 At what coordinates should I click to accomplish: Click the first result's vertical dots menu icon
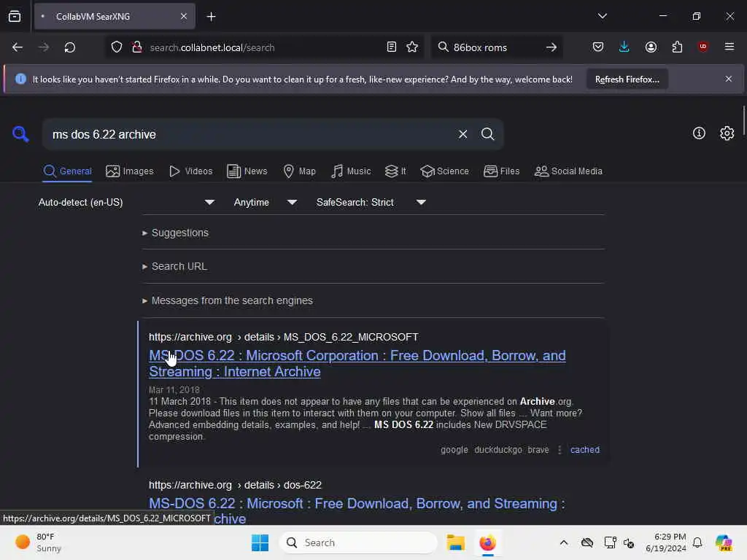tap(560, 449)
